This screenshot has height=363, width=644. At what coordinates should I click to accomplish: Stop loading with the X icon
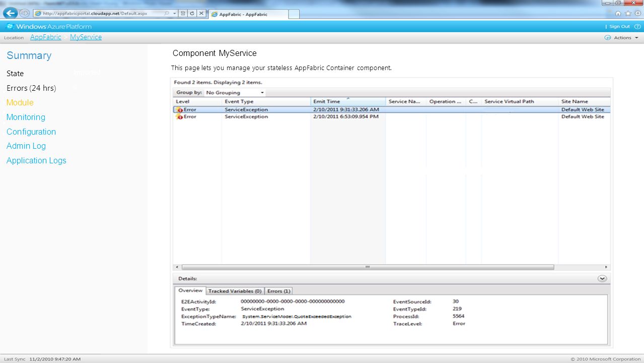(201, 14)
